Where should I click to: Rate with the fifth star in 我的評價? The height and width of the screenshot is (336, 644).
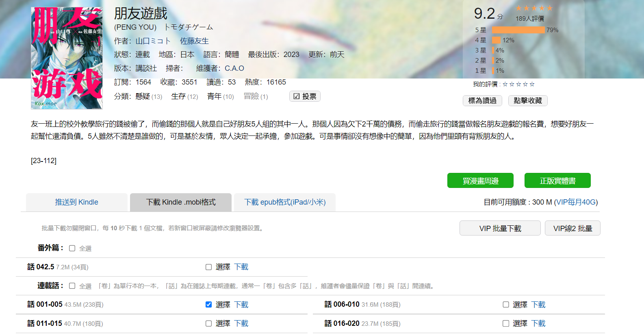(x=532, y=84)
